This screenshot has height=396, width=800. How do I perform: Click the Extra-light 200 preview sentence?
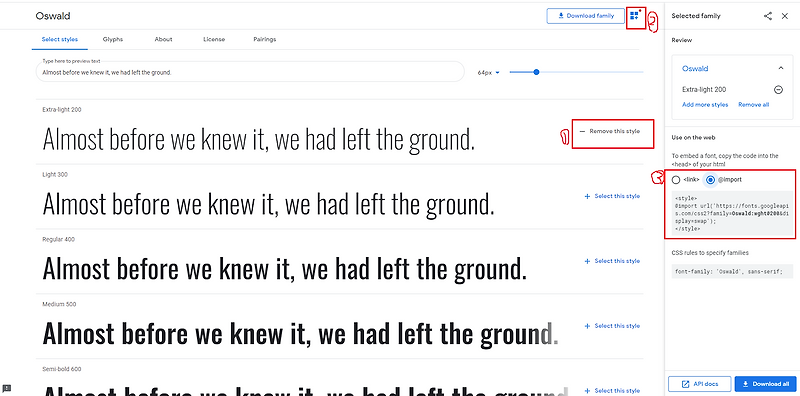(x=259, y=139)
